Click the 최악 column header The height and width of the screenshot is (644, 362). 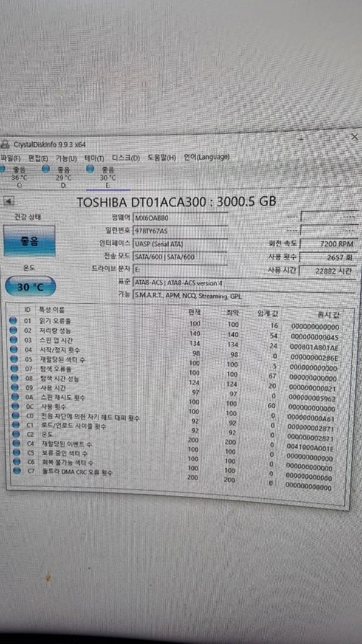coord(232,313)
